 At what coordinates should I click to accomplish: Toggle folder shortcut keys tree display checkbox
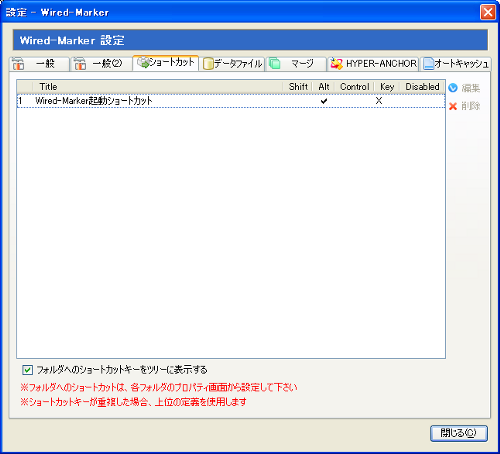27,370
